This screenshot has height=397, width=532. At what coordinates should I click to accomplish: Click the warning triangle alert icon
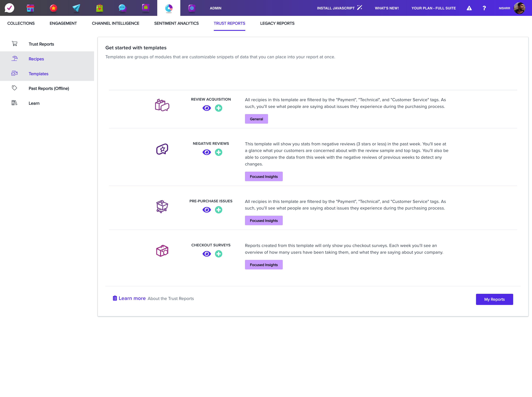(x=469, y=8)
